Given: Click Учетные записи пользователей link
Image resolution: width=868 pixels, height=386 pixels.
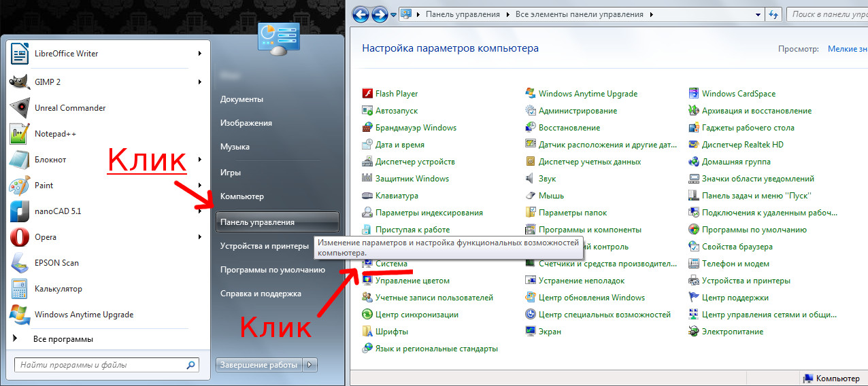Looking at the screenshot, I should pyautogui.click(x=434, y=298).
